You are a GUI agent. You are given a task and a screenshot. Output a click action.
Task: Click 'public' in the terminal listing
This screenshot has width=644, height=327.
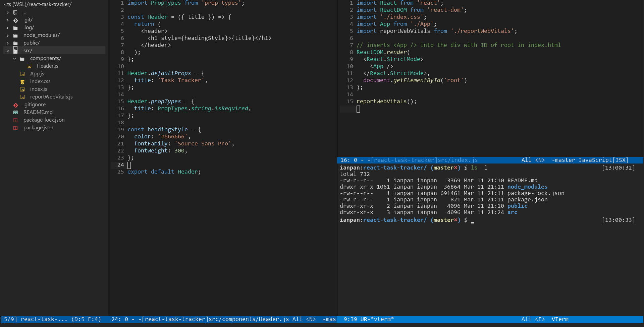pos(517,206)
